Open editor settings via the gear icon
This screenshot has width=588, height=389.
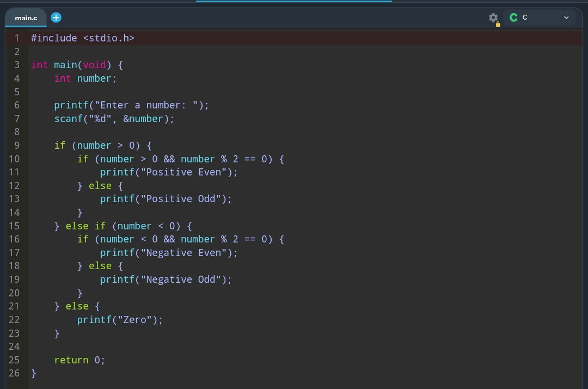click(x=493, y=17)
